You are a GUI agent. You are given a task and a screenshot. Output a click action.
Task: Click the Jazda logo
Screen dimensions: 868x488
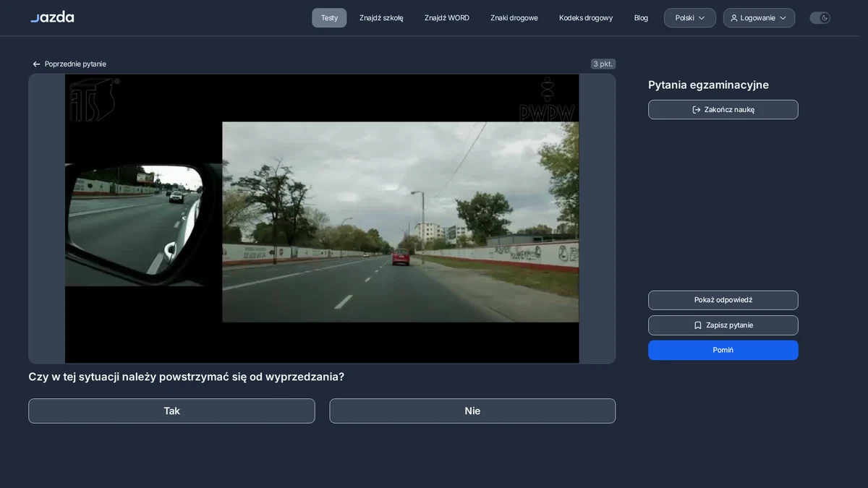[x=52, y=17]
